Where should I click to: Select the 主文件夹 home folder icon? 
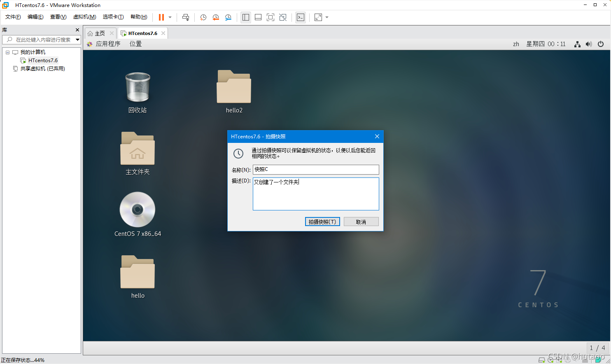click(x=138, y=154)
